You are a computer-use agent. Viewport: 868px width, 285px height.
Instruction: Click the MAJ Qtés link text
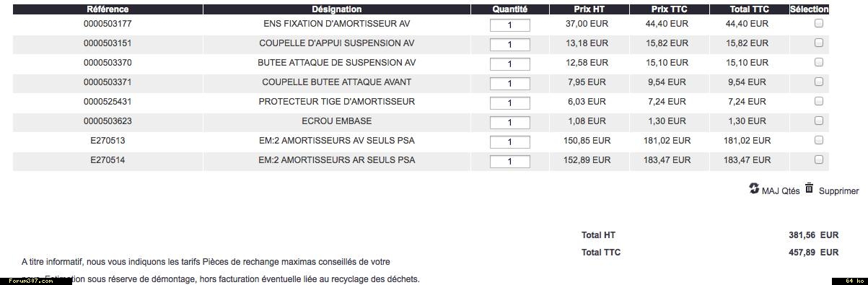(x=781, y=191)
